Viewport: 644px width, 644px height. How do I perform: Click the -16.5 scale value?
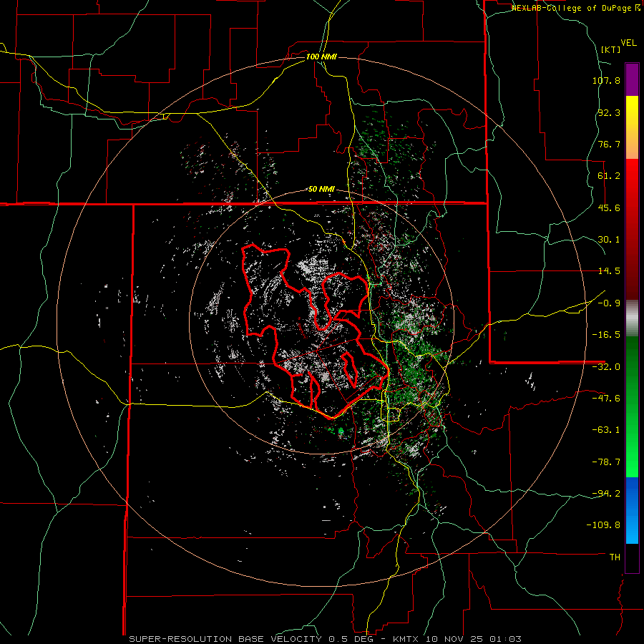606,335
